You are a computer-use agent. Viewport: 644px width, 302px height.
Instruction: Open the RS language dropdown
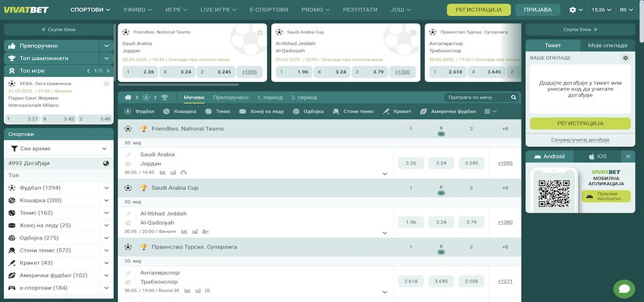pyautogui.click(x=627, y=10)
